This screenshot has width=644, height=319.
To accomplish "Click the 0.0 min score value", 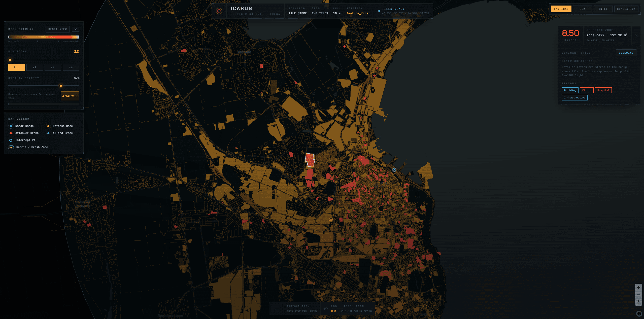I will (x=76, y=52).
